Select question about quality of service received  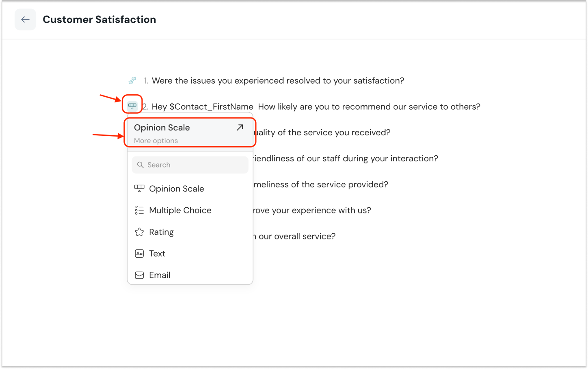point(322,132)
